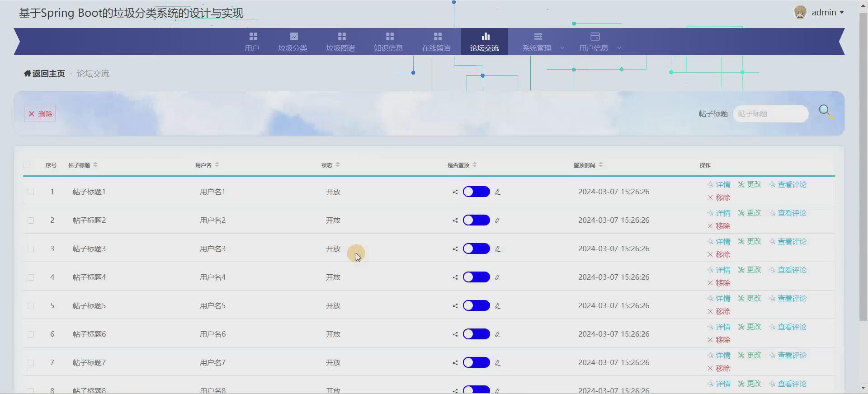Open the 用户 navigation tab
The image size is (868, 394).
252,42
